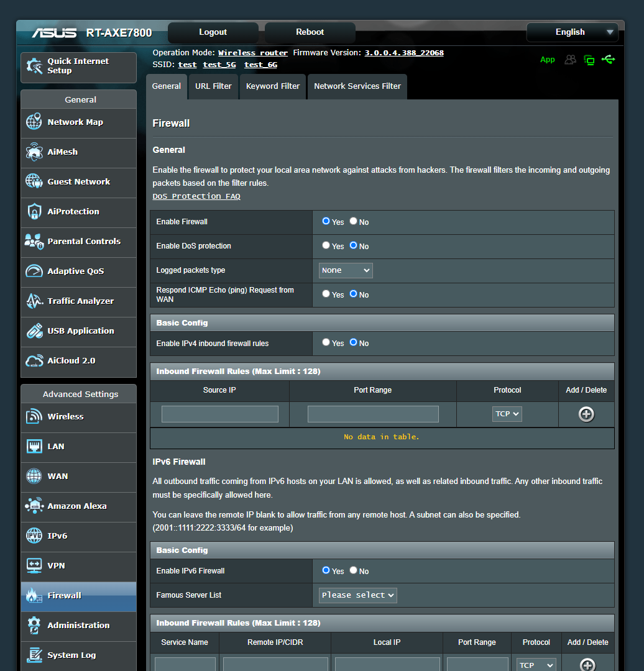Click the test_5G SSID link
This screenshot has height=671, width=644.
219,65
